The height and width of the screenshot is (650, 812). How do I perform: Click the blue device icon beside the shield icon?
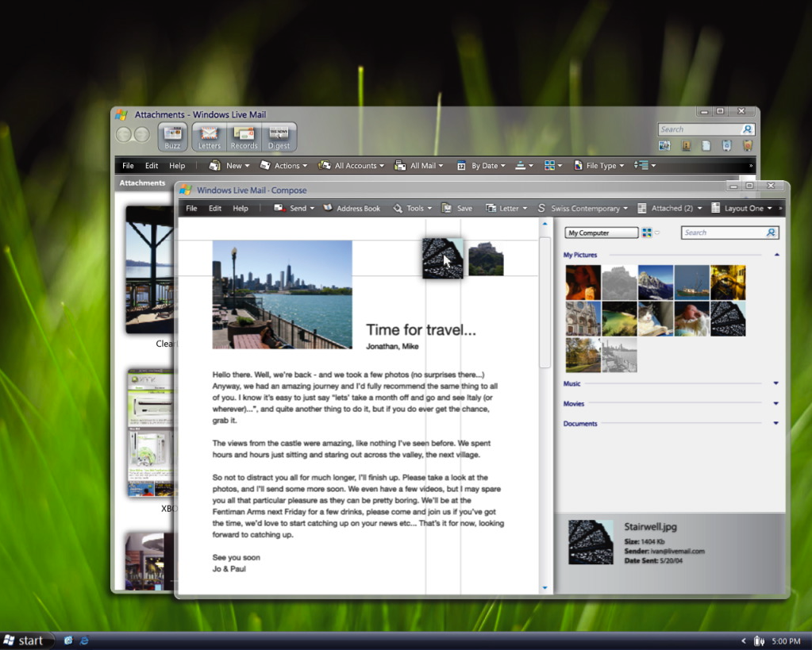(726, 145)
